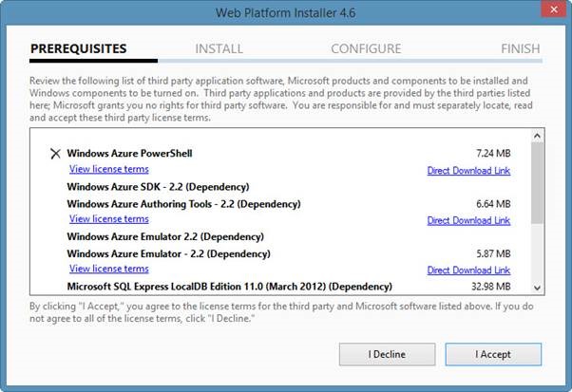Image resolution: width=572 pixels, height=392 pixels.
Task: Click the scrollbar thumb of the prerequisites list
Action: click(536, 180)
